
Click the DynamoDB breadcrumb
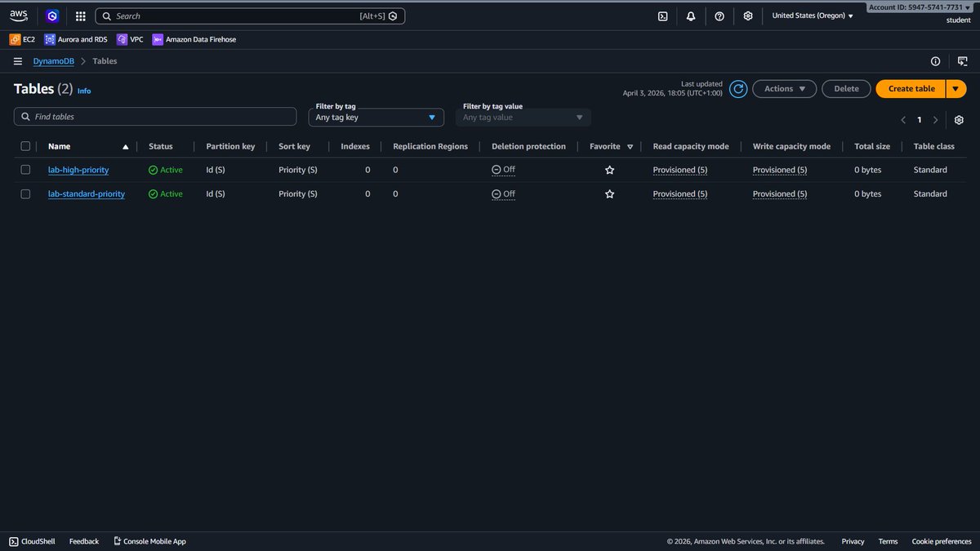(x=53, y=61)
